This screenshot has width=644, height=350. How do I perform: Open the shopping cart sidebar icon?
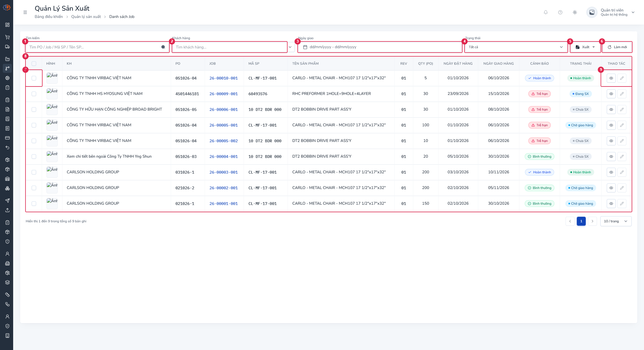[8, 37]
